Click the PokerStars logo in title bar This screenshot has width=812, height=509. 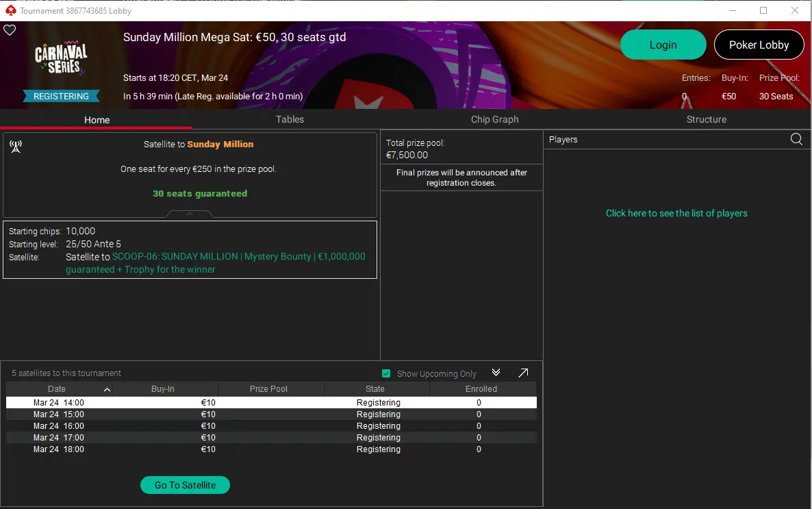click(10, 10)
